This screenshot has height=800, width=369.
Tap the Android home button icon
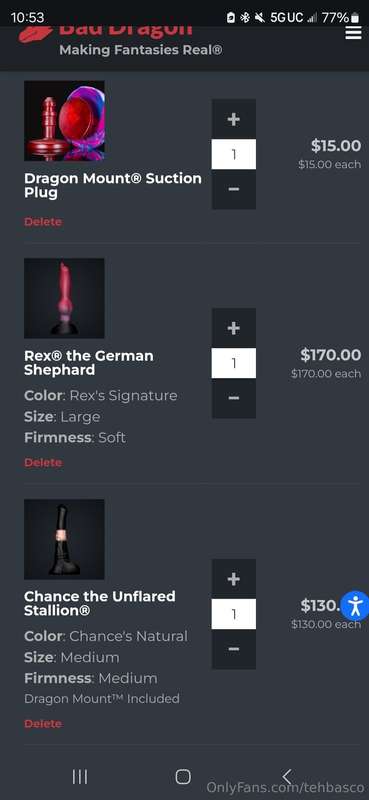(183, 777)
